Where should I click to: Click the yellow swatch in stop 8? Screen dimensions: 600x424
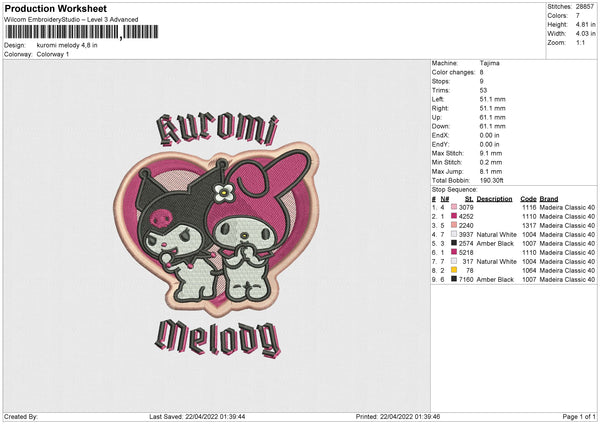[454, 270]
